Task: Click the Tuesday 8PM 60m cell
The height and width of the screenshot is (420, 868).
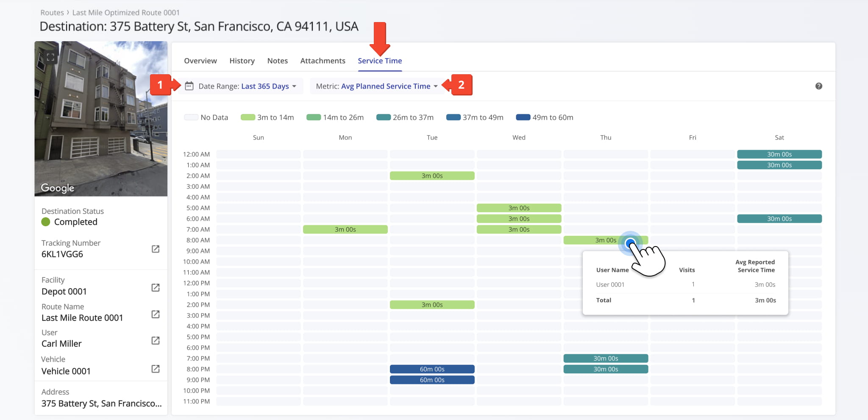Action: [x=432, y=369]
